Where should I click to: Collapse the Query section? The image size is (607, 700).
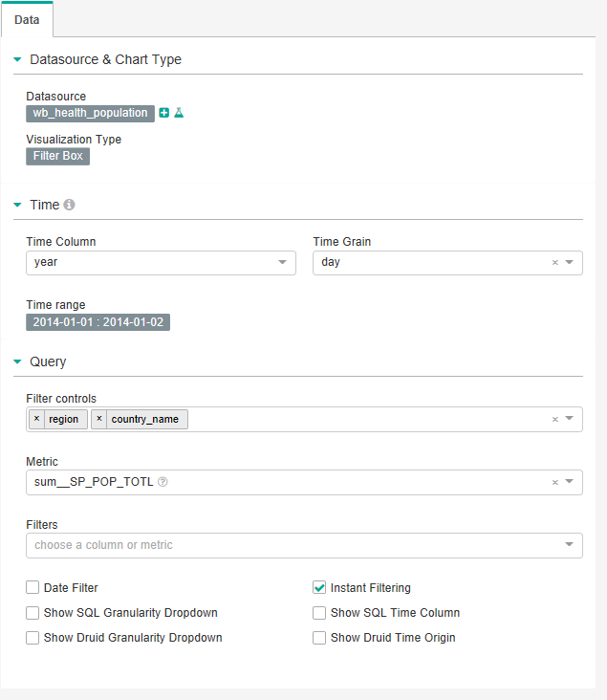(x=17, y=362)
